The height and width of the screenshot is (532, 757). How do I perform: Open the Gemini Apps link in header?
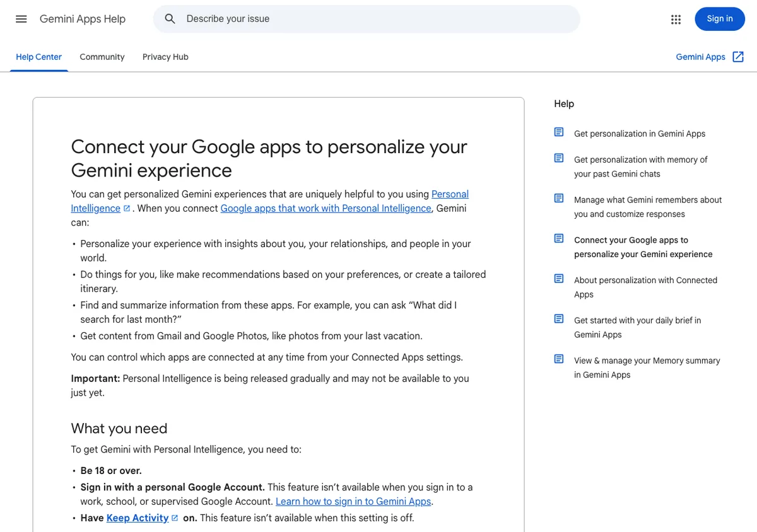coord(701,57)
